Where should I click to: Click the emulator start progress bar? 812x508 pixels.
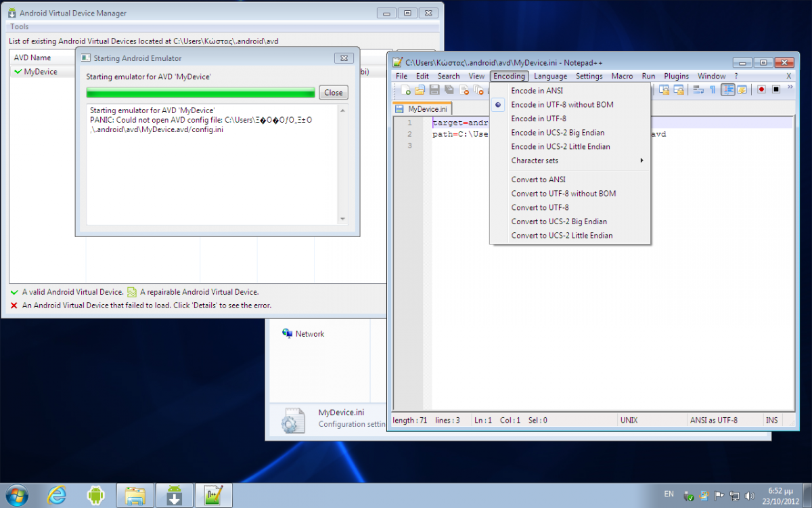click(x=201, y=93)
